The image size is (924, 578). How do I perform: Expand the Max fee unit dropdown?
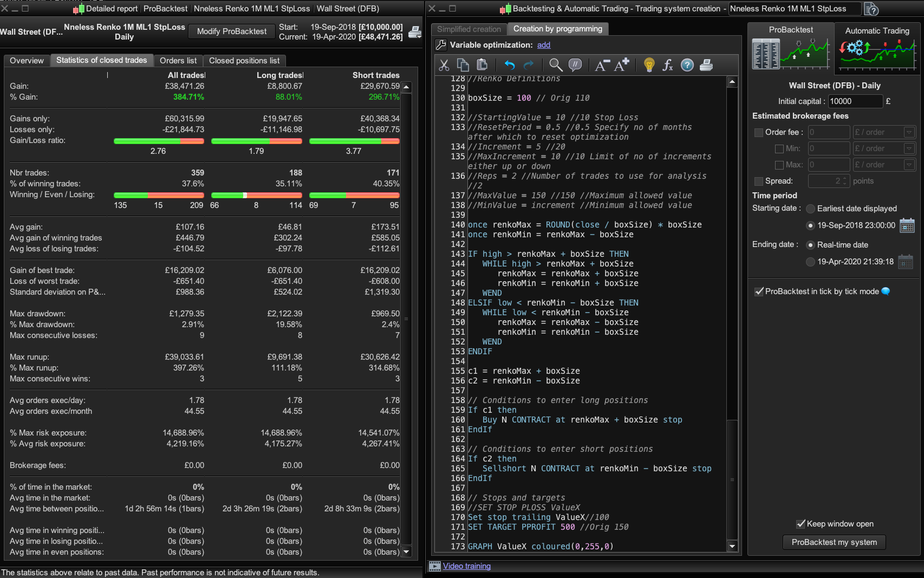point(909,165)
